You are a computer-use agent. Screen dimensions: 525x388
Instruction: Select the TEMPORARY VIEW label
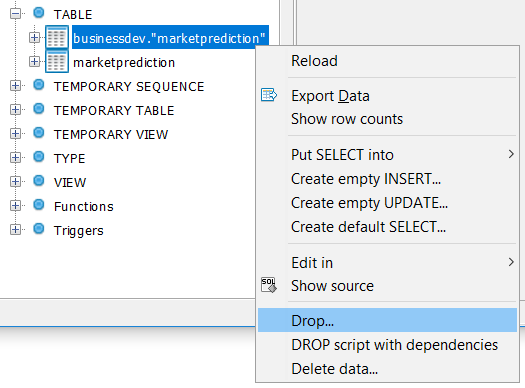[x=111, y=135]
